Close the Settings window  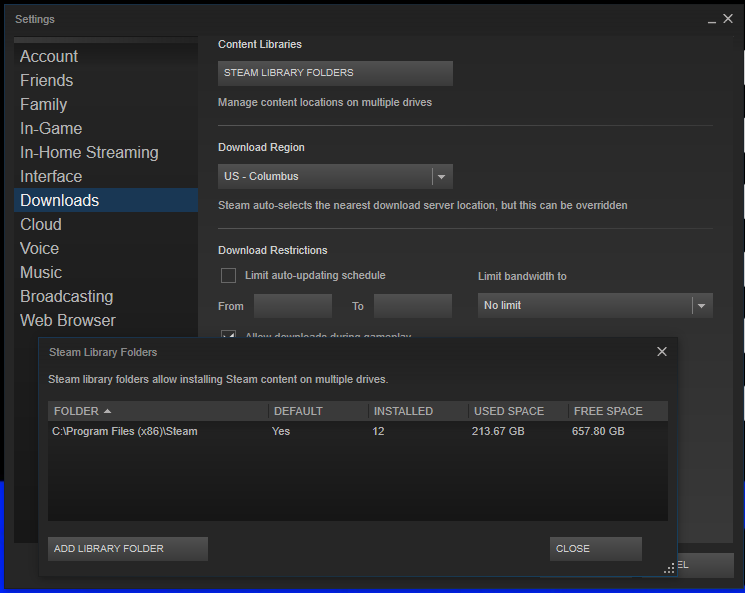[728, 19]
